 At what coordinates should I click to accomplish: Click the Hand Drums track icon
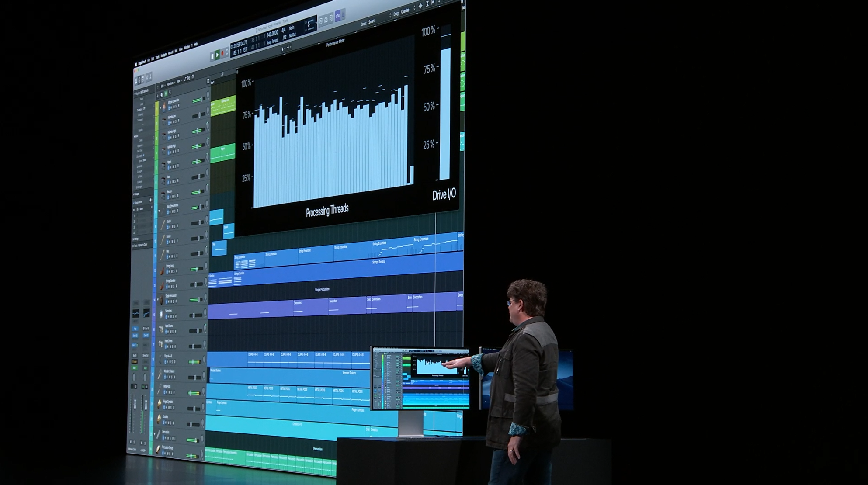pos(160,329)
